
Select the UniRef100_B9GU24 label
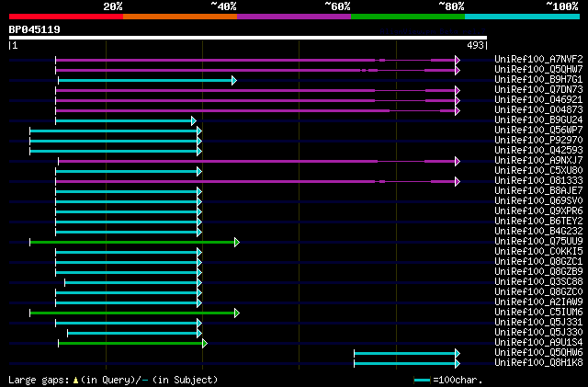point(538,120)
